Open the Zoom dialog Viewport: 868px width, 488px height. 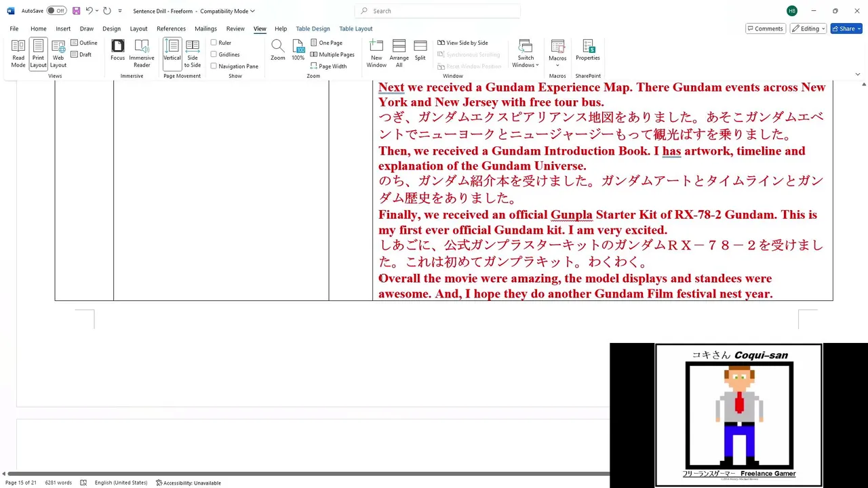pyautogui.click(x=278, y=50)
